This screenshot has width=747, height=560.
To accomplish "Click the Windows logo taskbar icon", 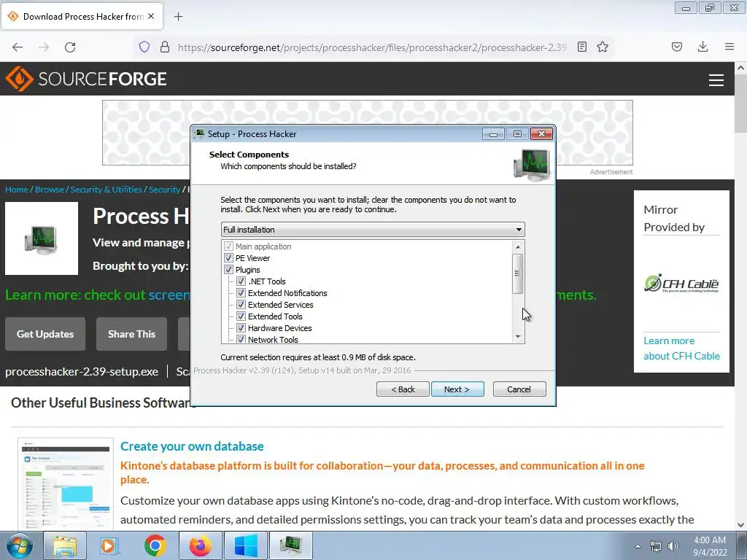I will (245, 545).
